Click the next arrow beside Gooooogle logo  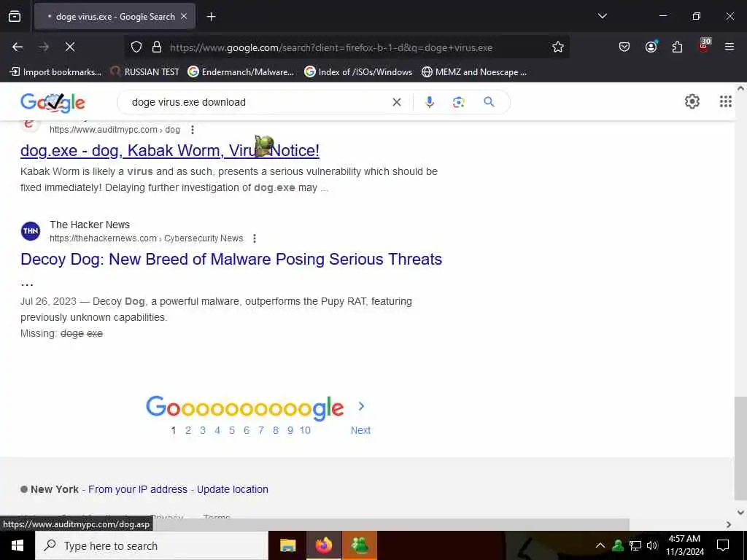coord(361,406)
